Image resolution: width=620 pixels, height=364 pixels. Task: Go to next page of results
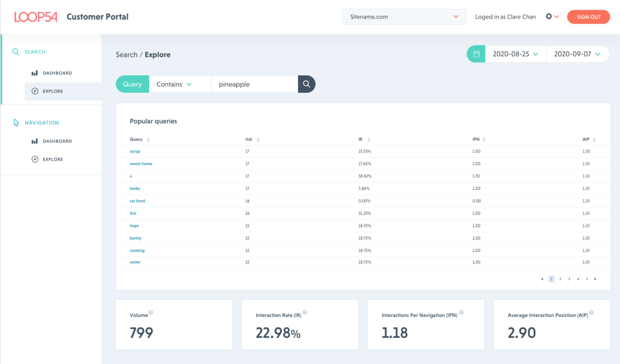595,279
